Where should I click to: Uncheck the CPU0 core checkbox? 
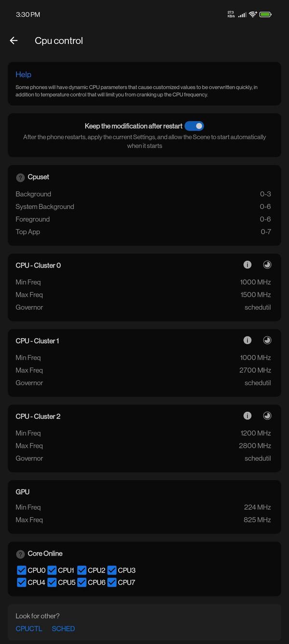pyautogui.click(x=21, y=570)
